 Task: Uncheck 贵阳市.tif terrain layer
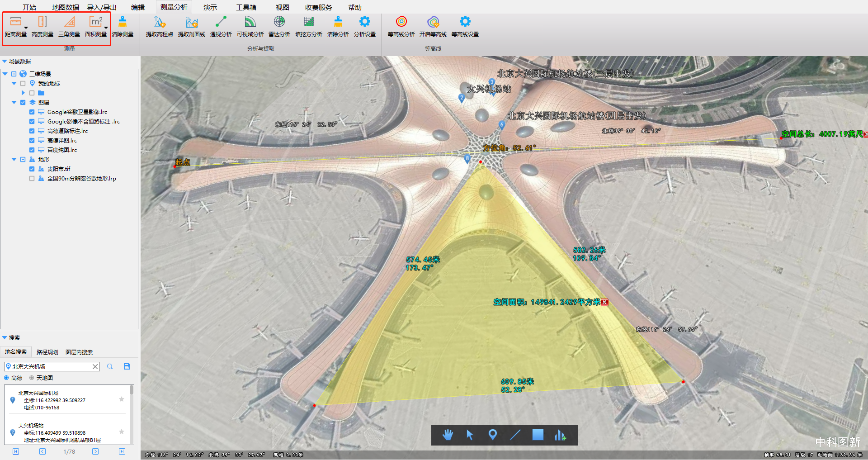pyautogui.click(x=32, y=169)
